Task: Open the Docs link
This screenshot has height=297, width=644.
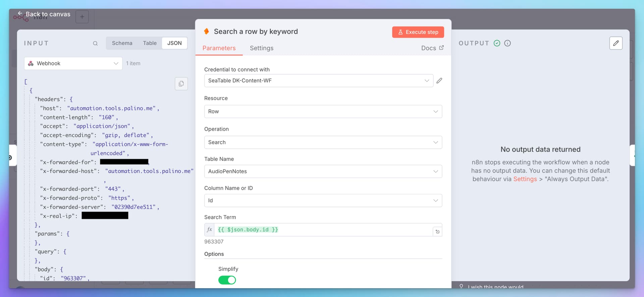Action: [x=432, y=48]
